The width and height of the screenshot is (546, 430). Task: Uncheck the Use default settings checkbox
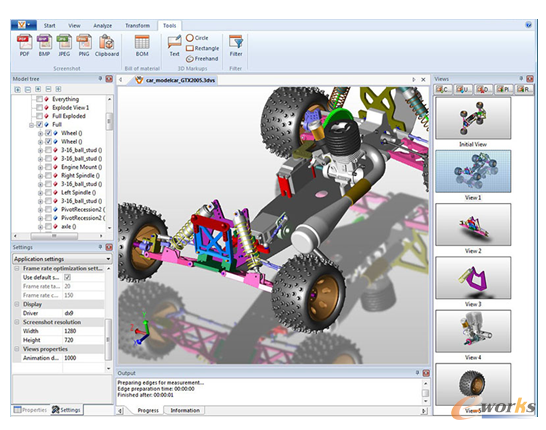(68, 277)
